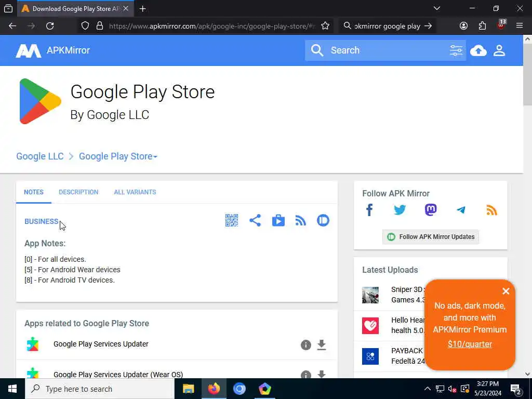Switch to the Description tab

(78, 192)
